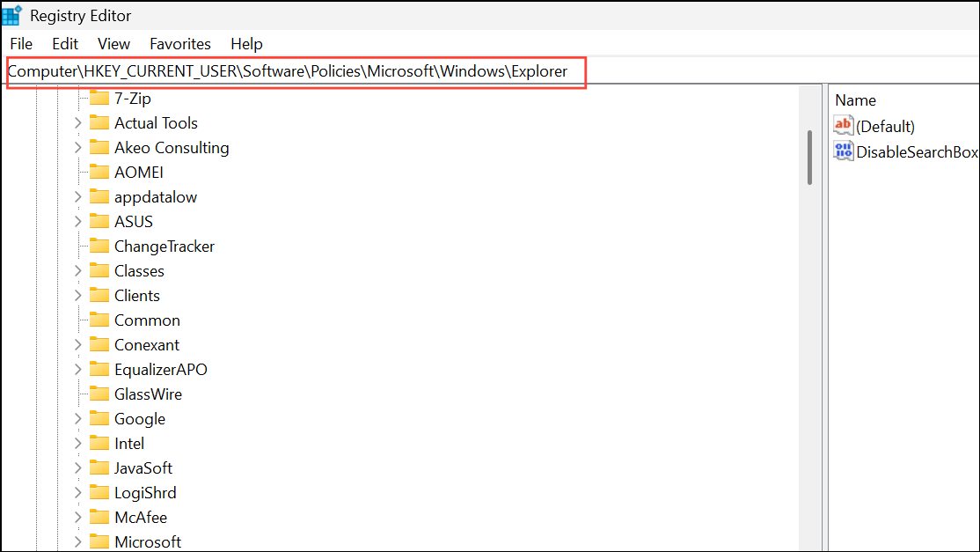The image size is (980, 552).
Task: Select the AOMEI key label
Action: [x=139, y=172]
